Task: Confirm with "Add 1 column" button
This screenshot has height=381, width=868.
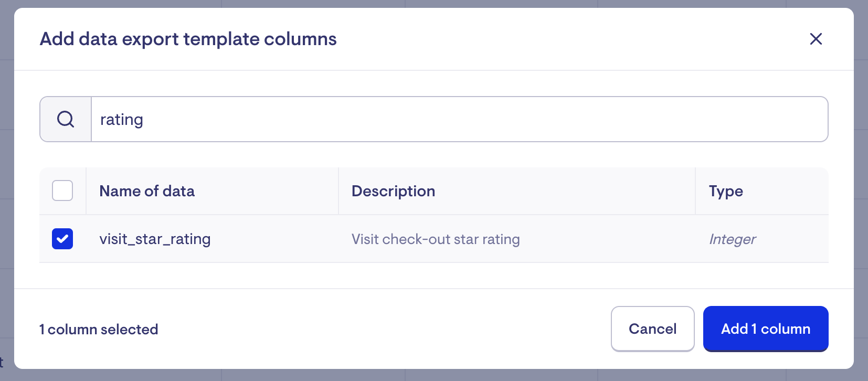Action: (x=765, y=329)
